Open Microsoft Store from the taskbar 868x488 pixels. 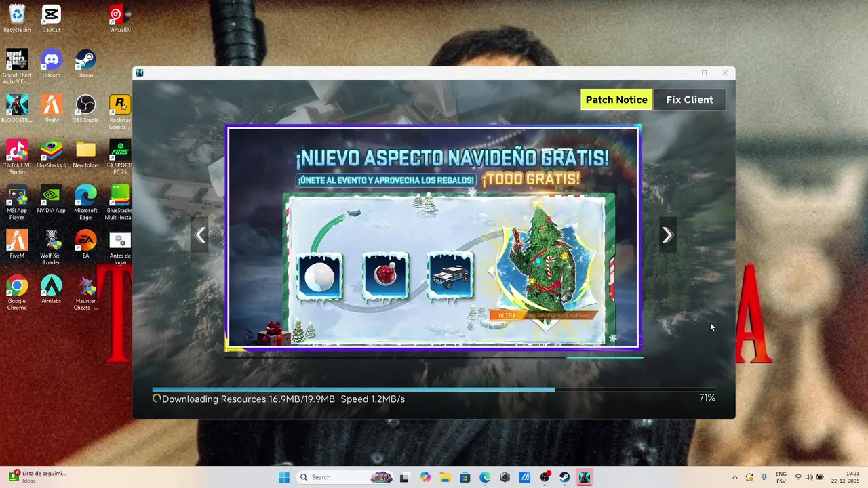tap(465, 477)
